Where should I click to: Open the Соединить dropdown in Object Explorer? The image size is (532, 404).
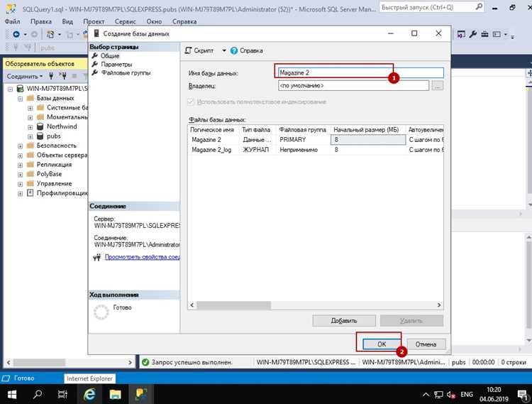click(25, 76)
